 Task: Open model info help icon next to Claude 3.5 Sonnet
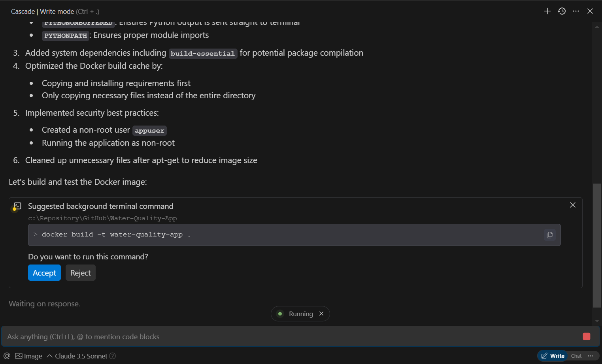coord(113,356)
